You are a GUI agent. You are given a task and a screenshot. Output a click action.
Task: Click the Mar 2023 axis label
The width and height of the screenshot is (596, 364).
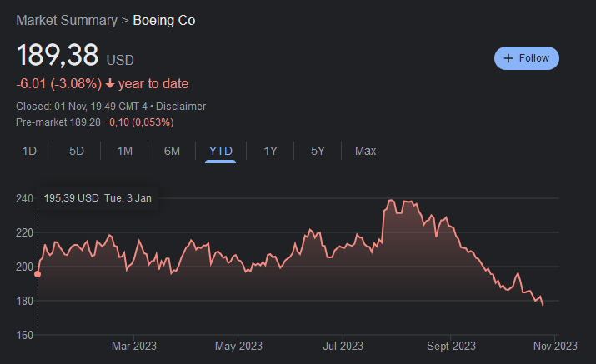pyautogui.click(x=134, y=346)
